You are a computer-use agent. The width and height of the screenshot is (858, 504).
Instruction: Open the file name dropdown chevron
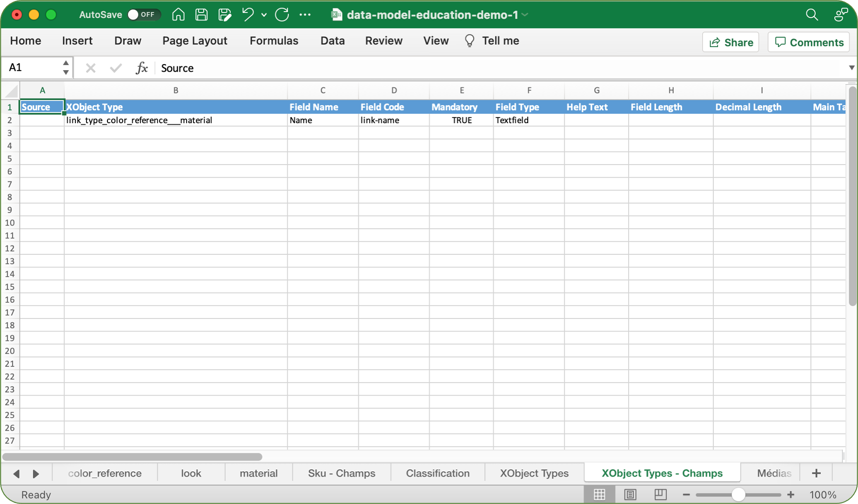click(x=525, y=15)
